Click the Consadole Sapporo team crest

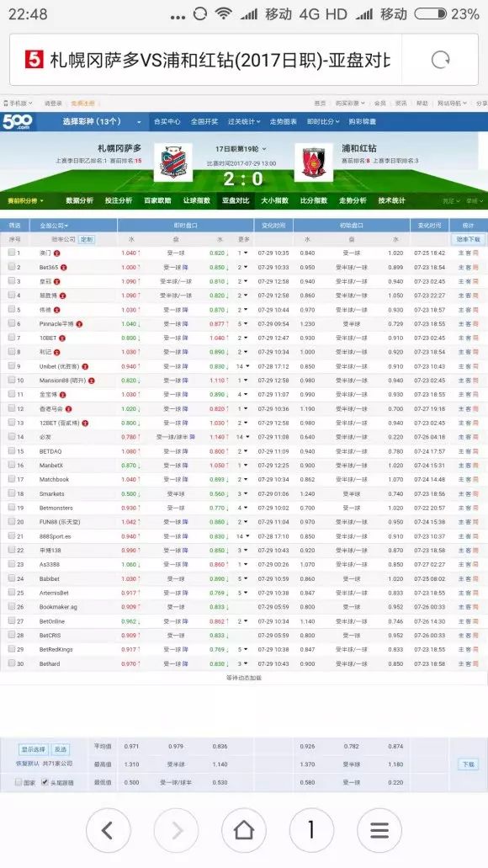click(x=172, y=162)
